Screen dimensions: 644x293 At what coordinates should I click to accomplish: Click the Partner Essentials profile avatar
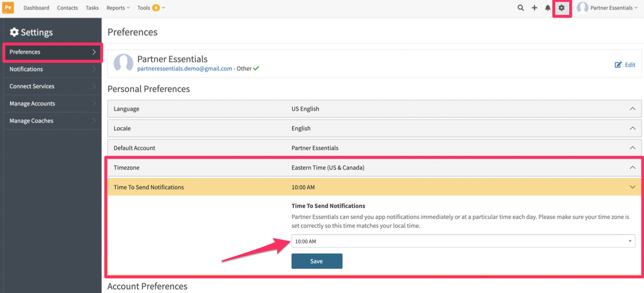pos(123,63)
